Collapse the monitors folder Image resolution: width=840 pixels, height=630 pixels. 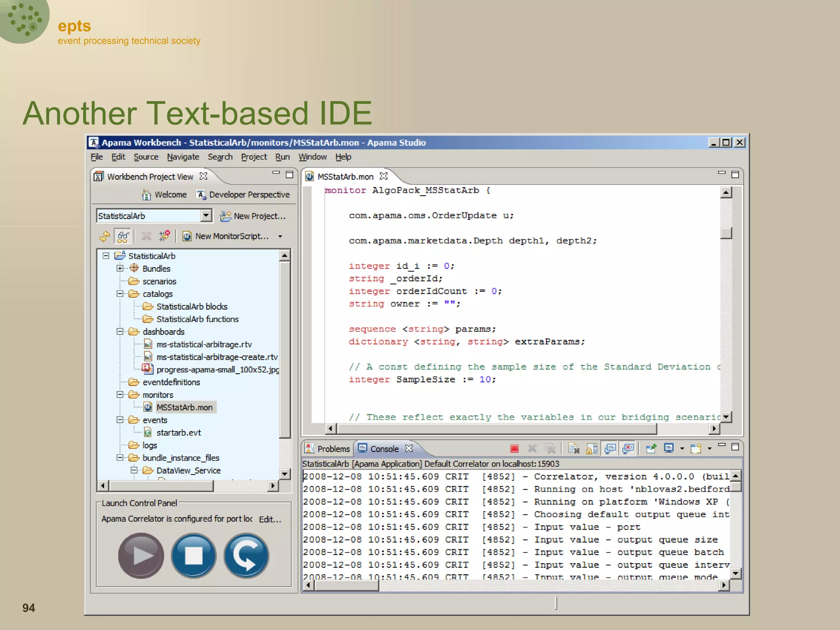[x=120, y=395]
